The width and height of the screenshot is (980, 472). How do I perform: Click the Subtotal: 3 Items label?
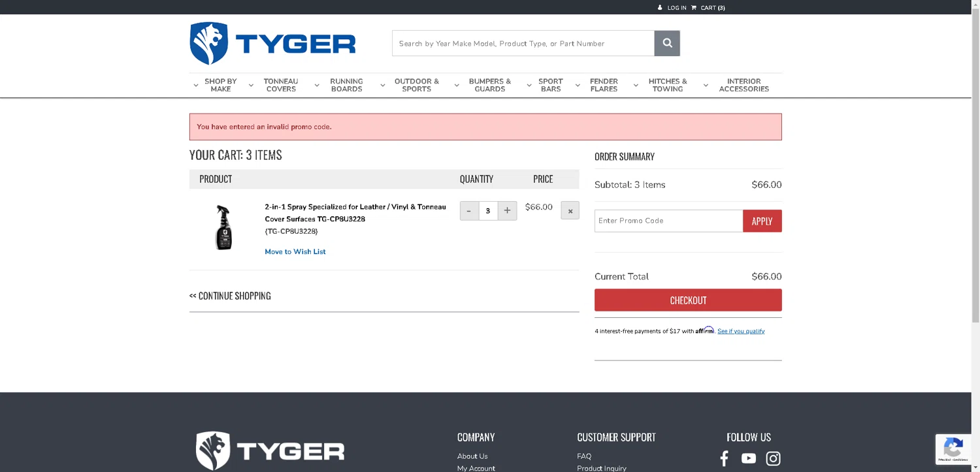point(630,185)
